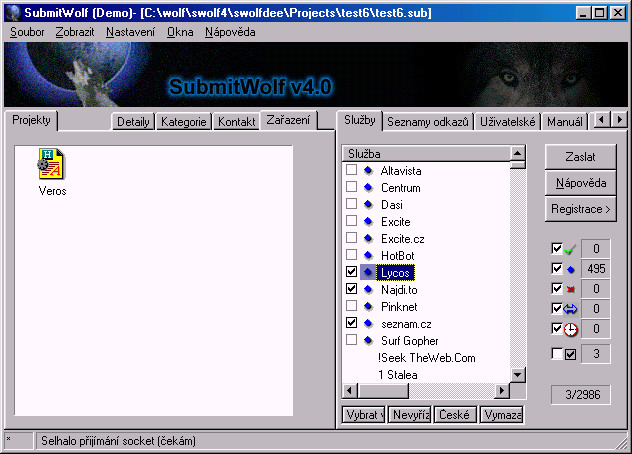Click the blue diamond icon beside HotBot
The width and height of the screenshot is (632, 454).
[368, 255]
